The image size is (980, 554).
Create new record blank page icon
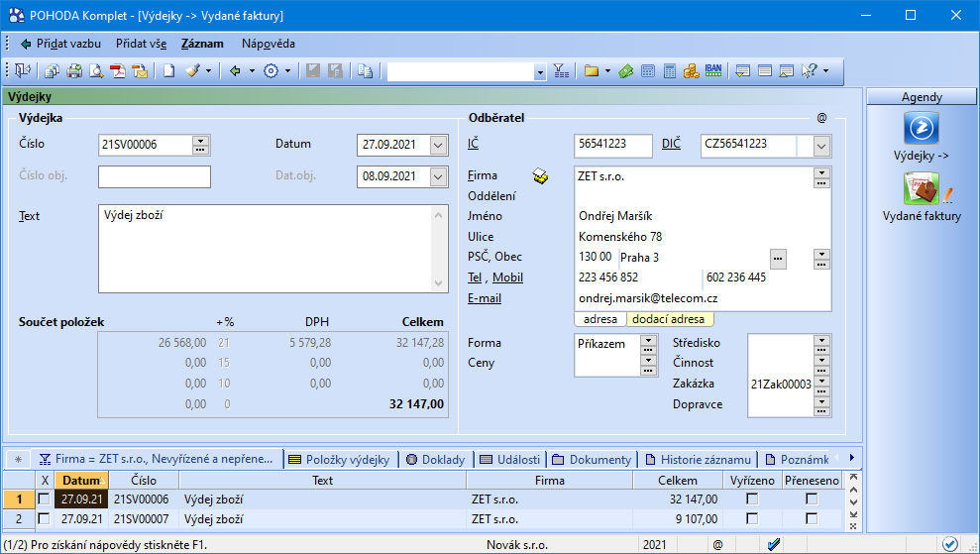168,71
